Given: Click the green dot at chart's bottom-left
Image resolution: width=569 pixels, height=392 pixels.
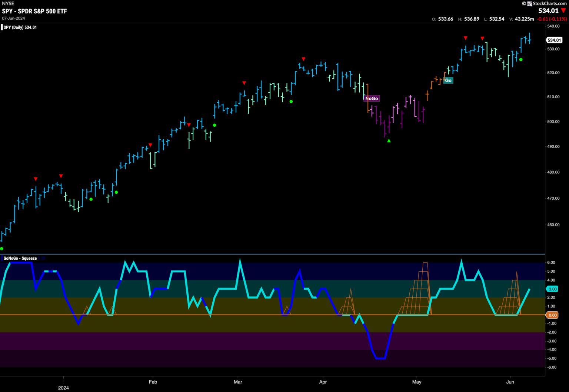Looking at the screenshot, I should click(1, 249).
